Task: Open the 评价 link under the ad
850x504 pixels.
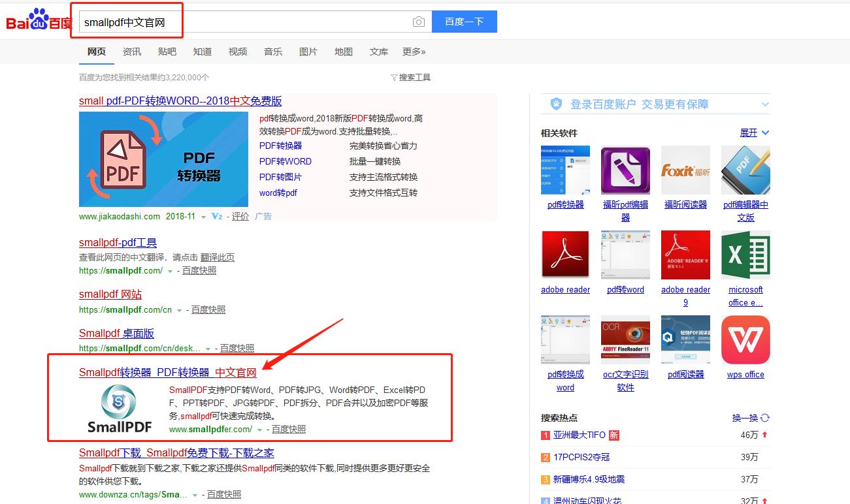Action: click(x=240, y=216)
